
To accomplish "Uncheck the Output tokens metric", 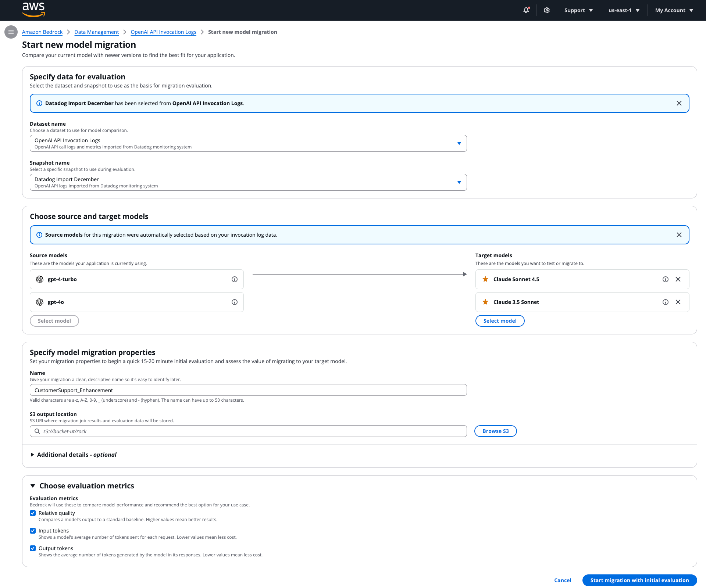I will 33,548.
